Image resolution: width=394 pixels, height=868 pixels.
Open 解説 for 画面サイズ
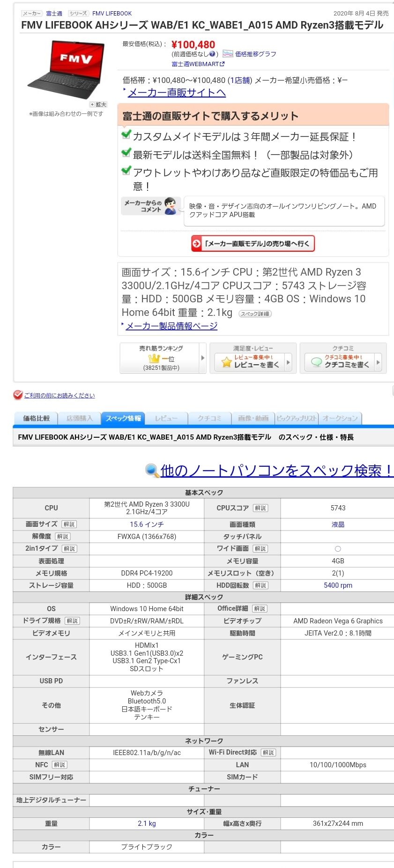tap(69, 524)
